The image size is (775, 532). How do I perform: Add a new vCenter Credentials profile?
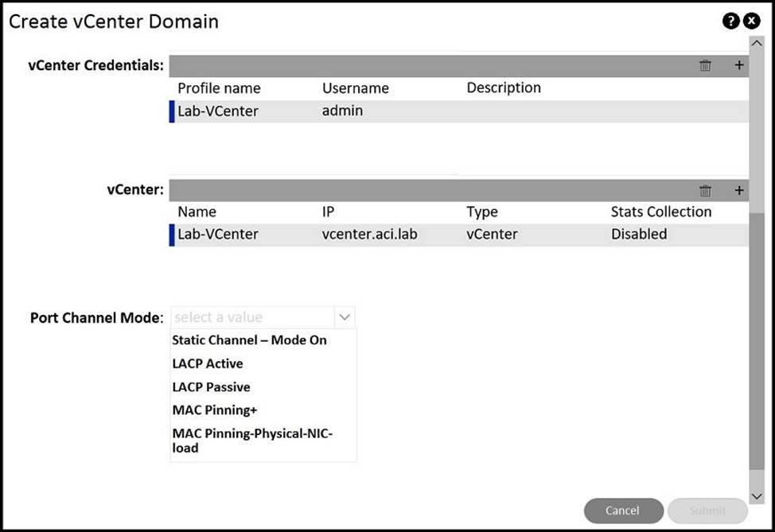coord(738,65)
